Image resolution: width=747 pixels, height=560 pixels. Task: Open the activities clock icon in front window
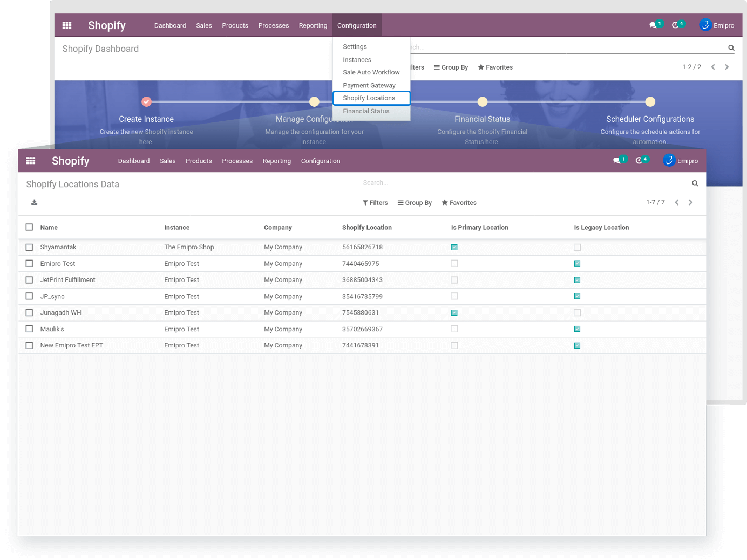pyautogui.click(x=639, y=161)
